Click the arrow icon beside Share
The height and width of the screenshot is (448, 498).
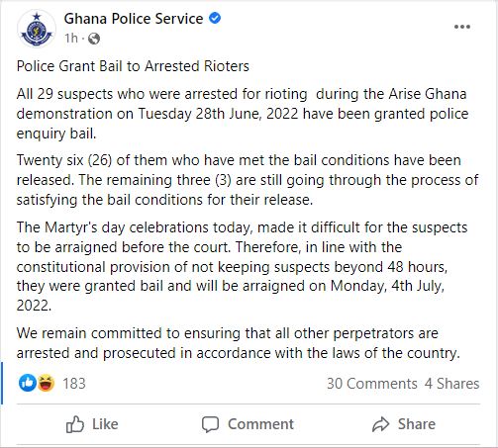[x=381, y=424]
